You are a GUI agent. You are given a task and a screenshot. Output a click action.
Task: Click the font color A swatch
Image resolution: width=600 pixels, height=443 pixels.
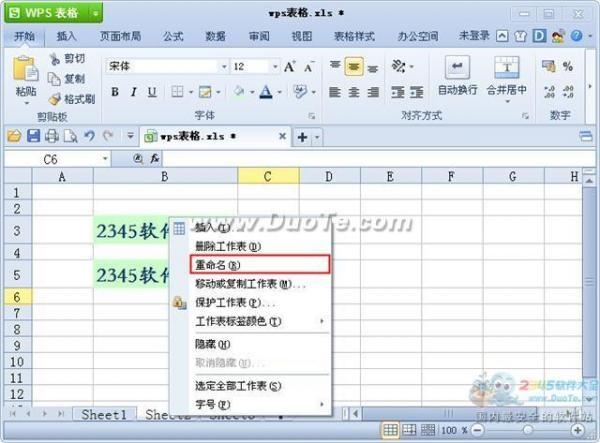point(266,92)
